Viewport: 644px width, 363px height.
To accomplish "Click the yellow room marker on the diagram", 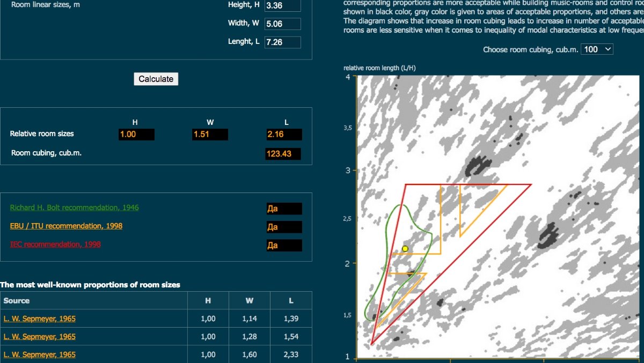I will [x=405, y=249].
